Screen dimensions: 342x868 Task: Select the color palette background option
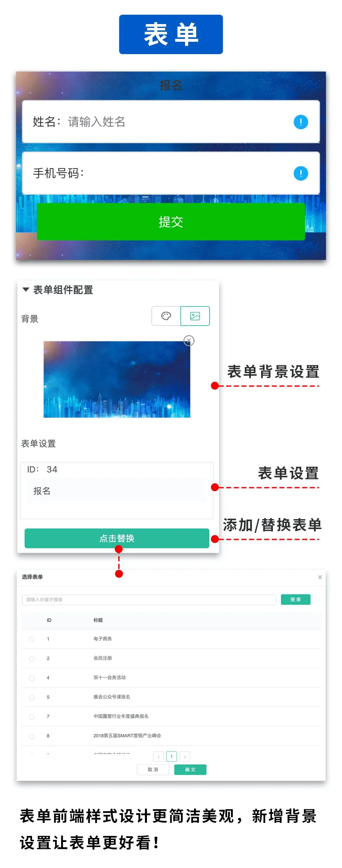click(166, 316)
